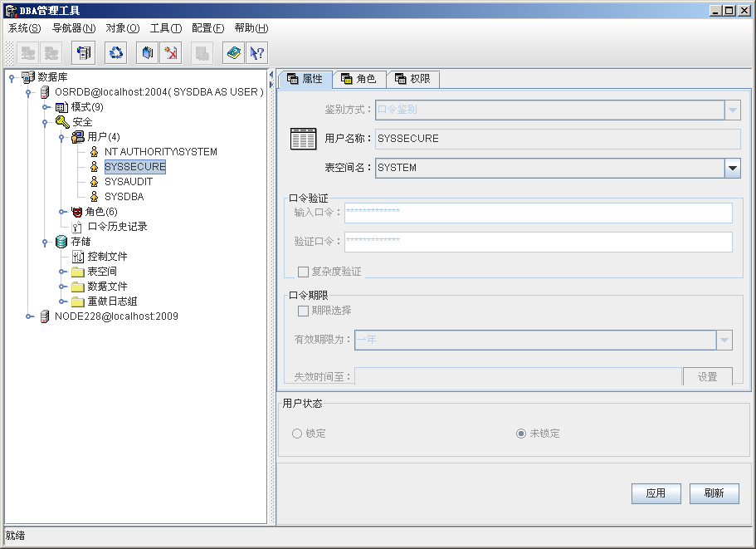Switch to the 角色 tab
This screenshot has width=756, height=549.
tap(359, 79)
